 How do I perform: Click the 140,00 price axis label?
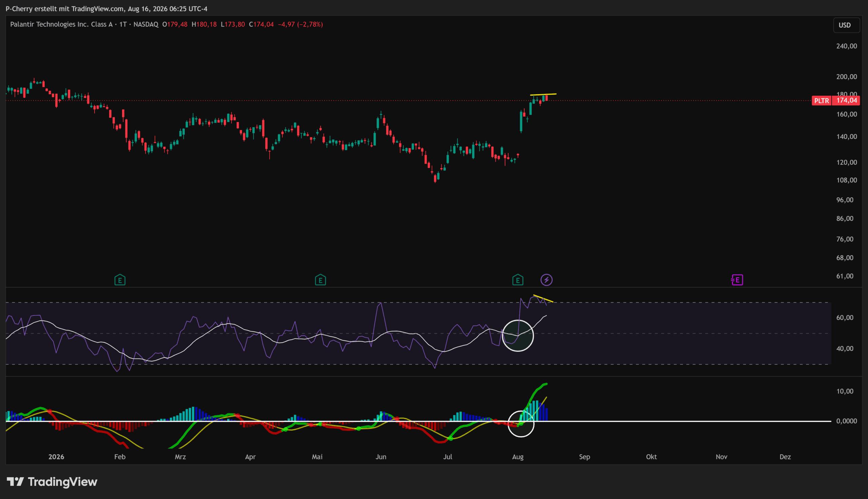tap(847, 136)
